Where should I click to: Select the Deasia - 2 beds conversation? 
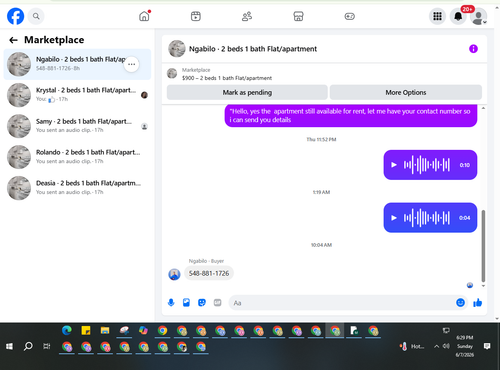pos(77,188)
